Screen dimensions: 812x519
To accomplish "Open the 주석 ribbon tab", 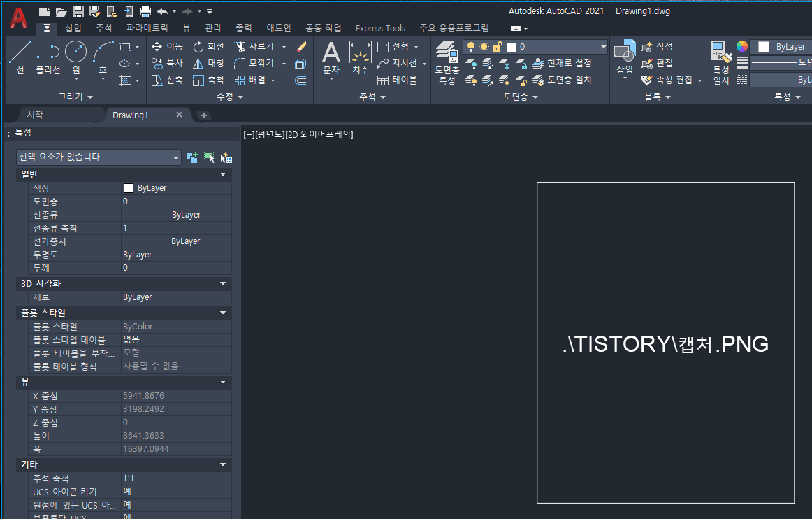I will click(103, 28).
